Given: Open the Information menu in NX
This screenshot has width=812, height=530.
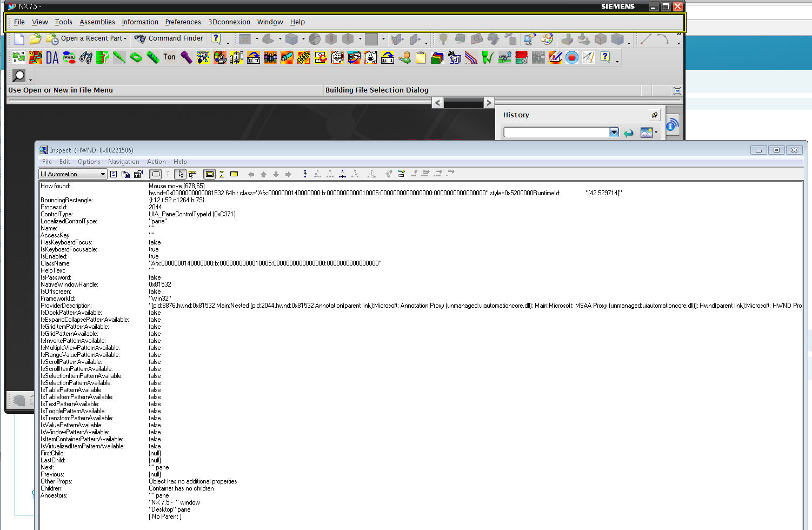Looking at the screenshot, I should (140, 22).
